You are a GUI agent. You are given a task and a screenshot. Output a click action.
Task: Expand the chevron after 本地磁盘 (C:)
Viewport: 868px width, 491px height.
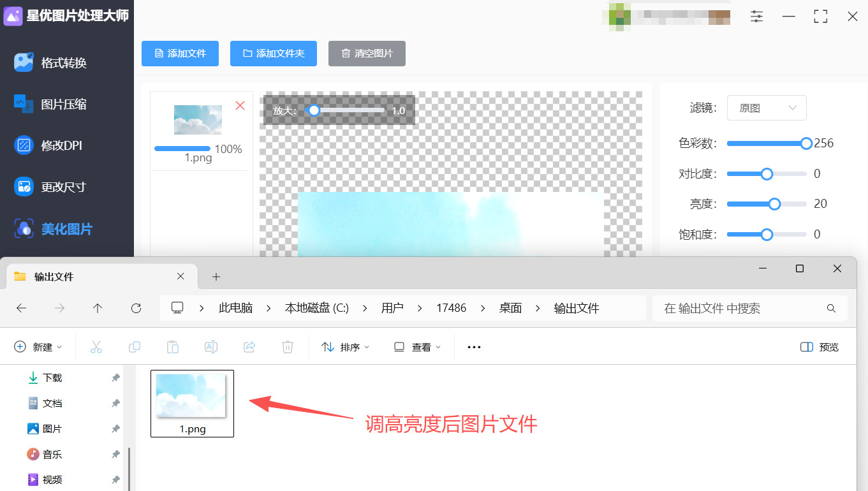pos(365,308)
